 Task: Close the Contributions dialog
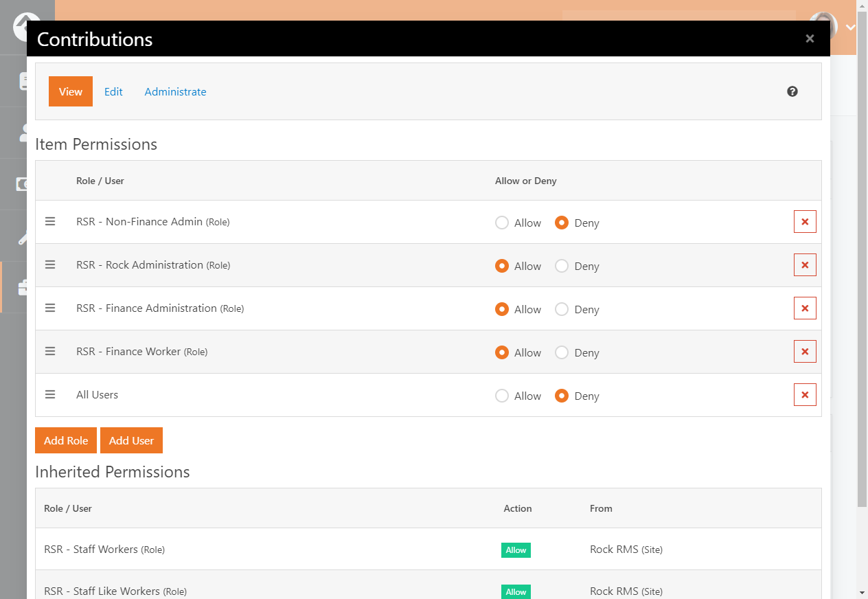click(810, 38)
